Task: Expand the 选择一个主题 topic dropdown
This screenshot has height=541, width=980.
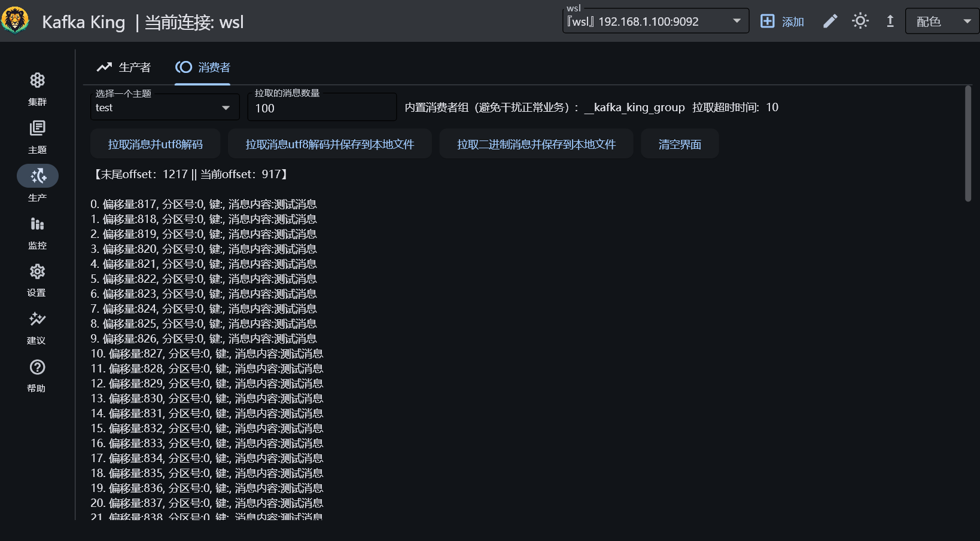Action: coord(165,107)
